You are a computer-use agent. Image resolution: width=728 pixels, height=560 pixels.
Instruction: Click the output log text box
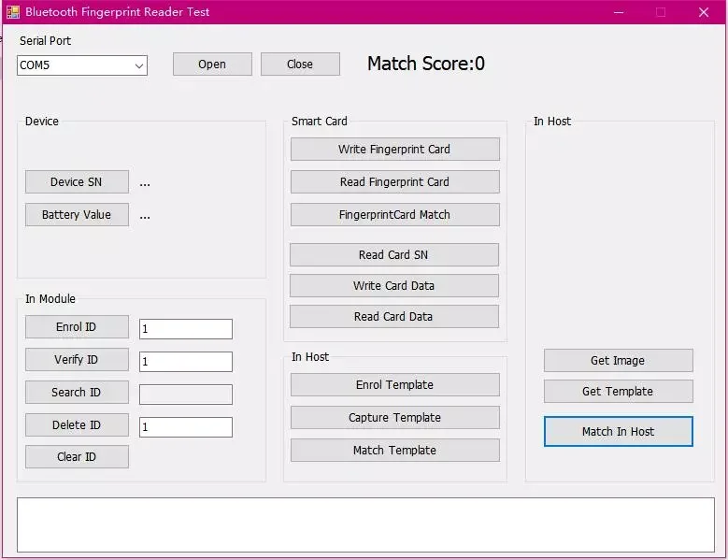pos(365,524)
